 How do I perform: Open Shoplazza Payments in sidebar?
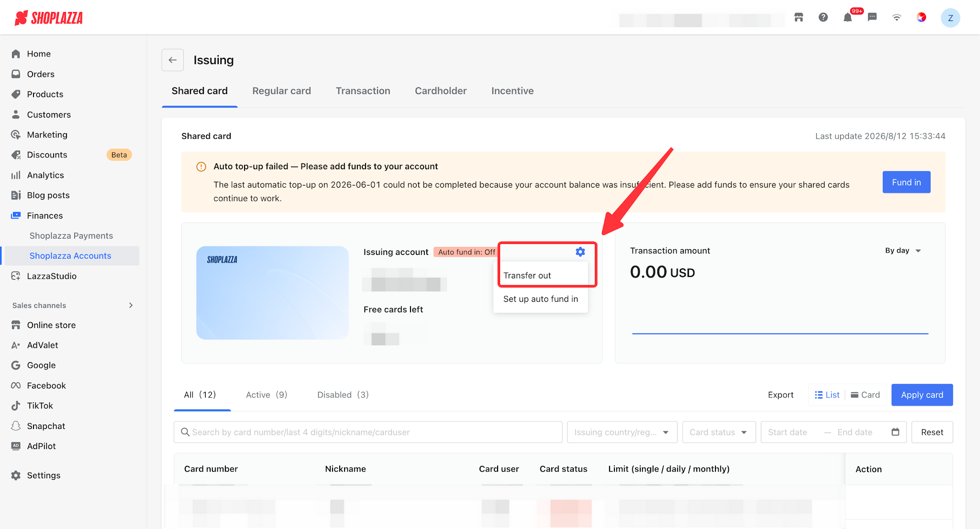71,235
